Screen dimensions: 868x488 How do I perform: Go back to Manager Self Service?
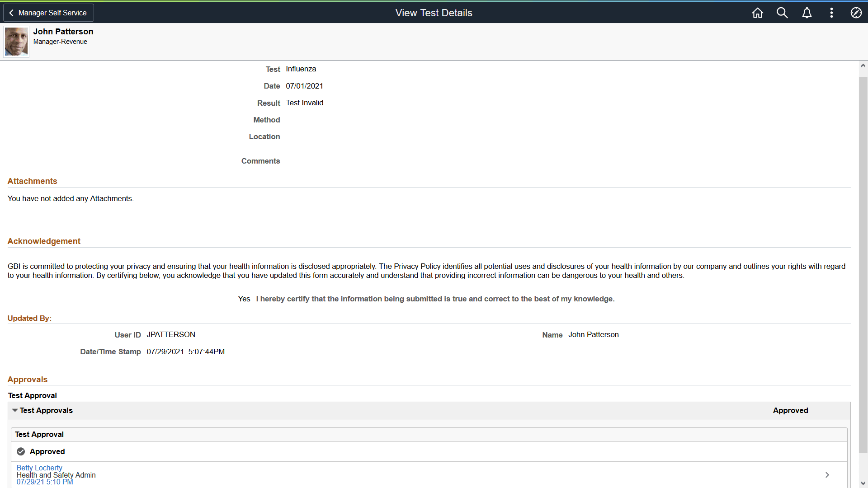(52, 13)
